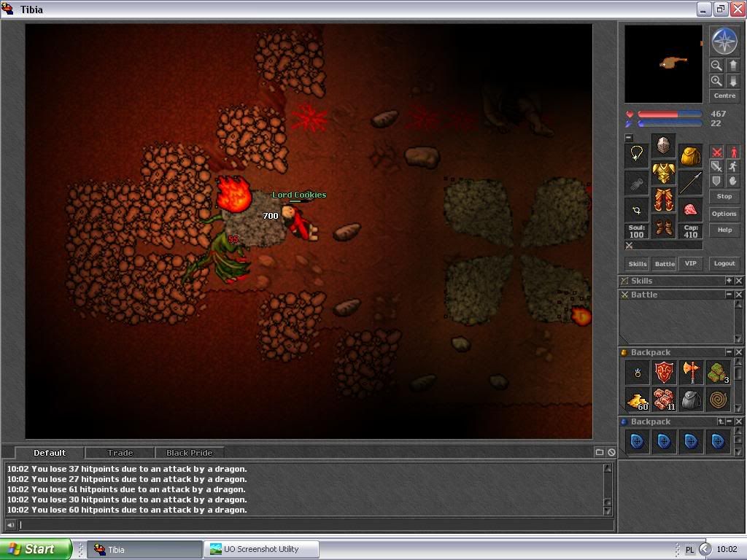Move minimap one floor up
The height and width of the screenshot is (560, 747).
(732, 65)
